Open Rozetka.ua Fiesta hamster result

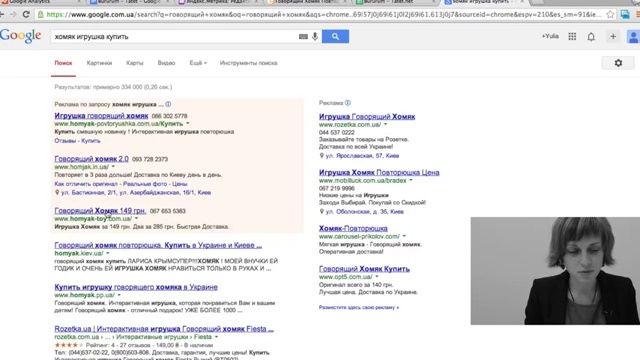[164, 329]
